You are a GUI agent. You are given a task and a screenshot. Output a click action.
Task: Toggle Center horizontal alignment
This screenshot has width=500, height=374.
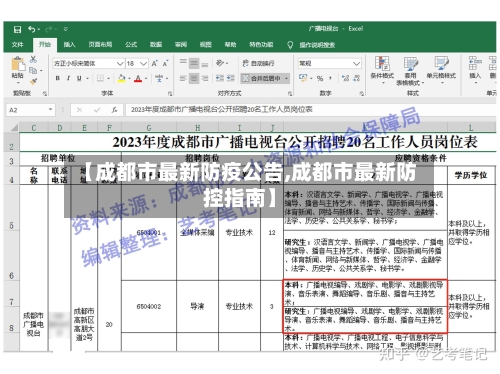click(194, 78)
